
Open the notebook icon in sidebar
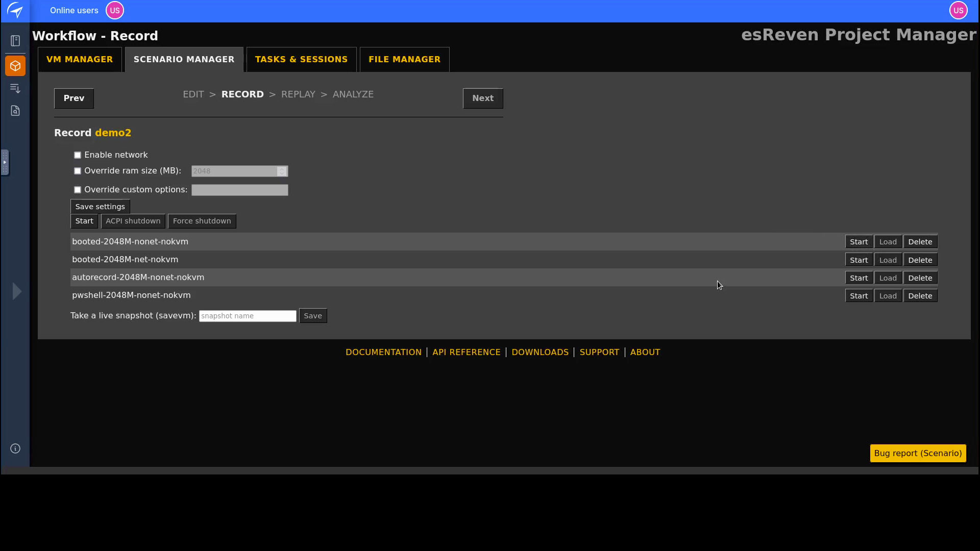[x=15, y=41]
